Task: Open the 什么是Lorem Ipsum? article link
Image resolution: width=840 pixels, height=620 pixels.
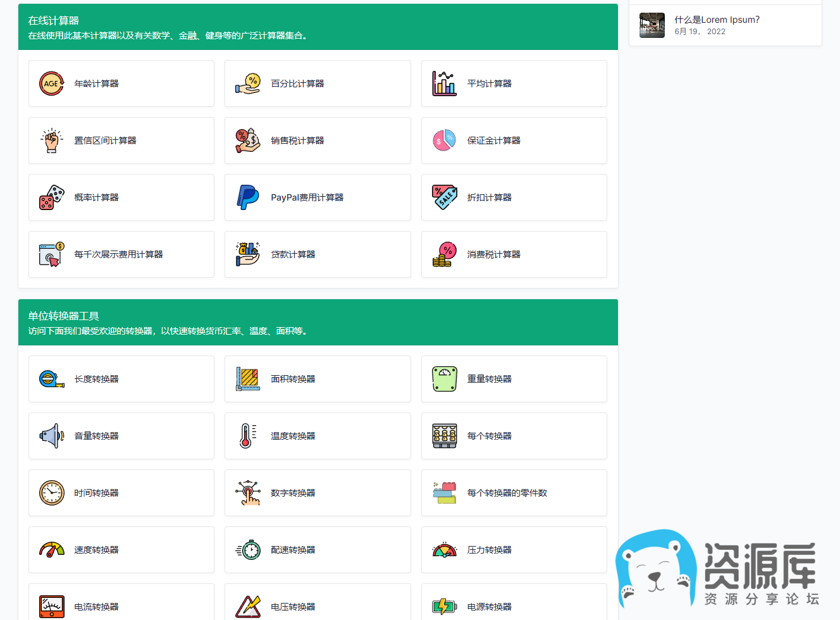Action: 717,20
